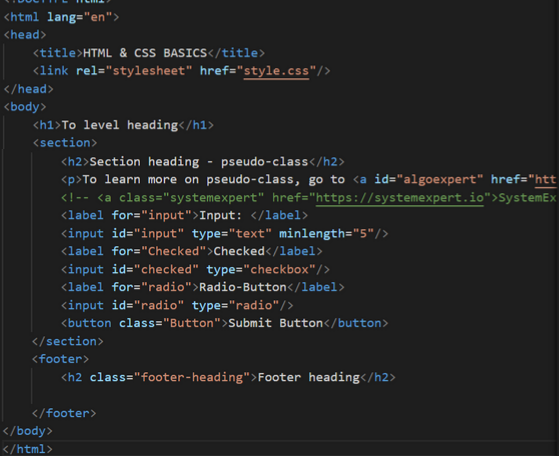
Task: Click the style.css link in href
Action: (276, 71)
